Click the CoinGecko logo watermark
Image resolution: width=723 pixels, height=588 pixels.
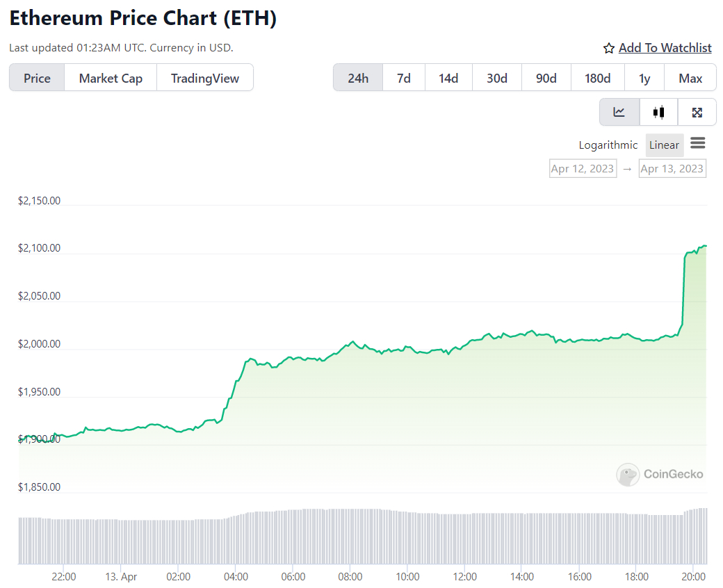660,474
